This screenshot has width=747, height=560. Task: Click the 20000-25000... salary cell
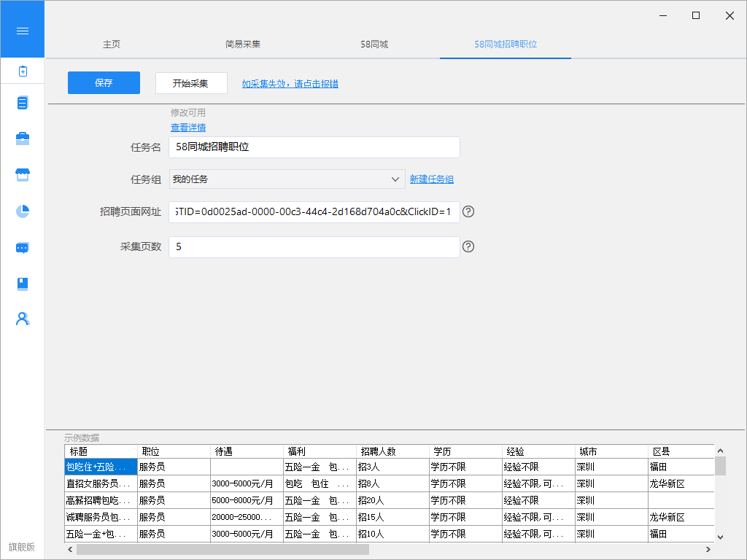(247, 517)
